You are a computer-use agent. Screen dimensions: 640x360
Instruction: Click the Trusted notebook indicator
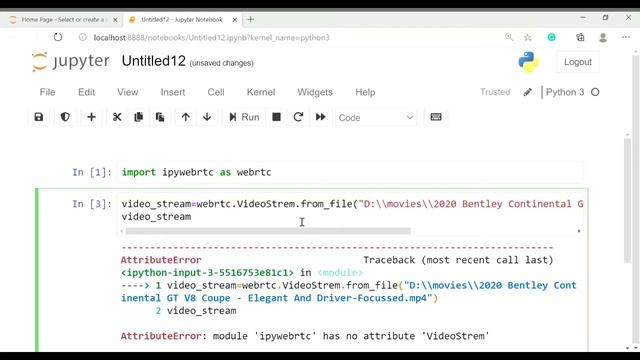click(495, 92)
